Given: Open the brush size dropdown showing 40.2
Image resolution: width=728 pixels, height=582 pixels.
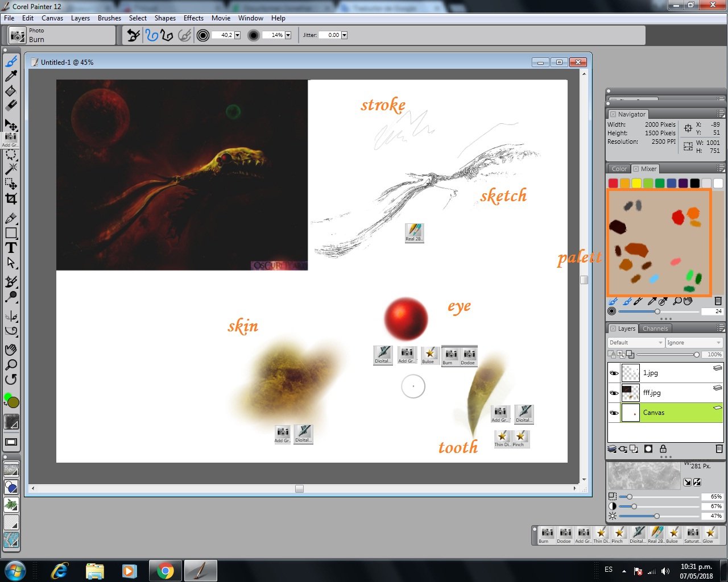Looking at the screenshot, I should [237, 35].
